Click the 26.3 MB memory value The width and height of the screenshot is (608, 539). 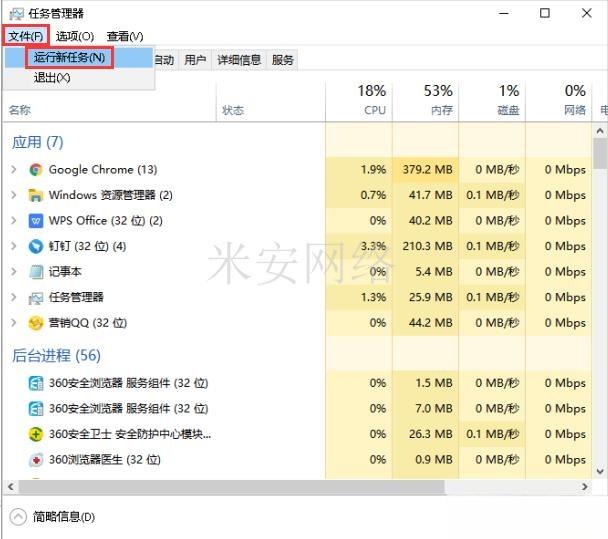coord(431,434)
